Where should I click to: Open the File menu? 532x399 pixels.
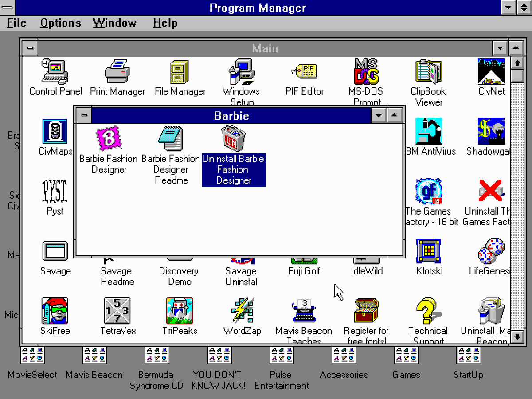pyautogui.click(x=16, y=23)
